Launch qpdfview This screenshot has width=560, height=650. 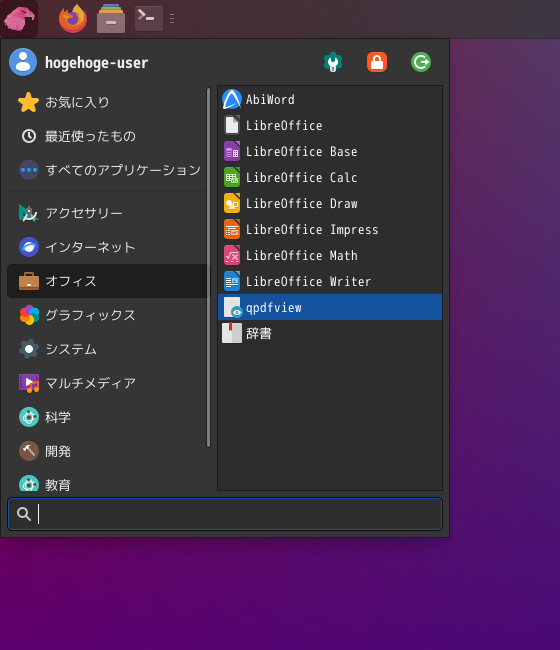pos(330,307)
